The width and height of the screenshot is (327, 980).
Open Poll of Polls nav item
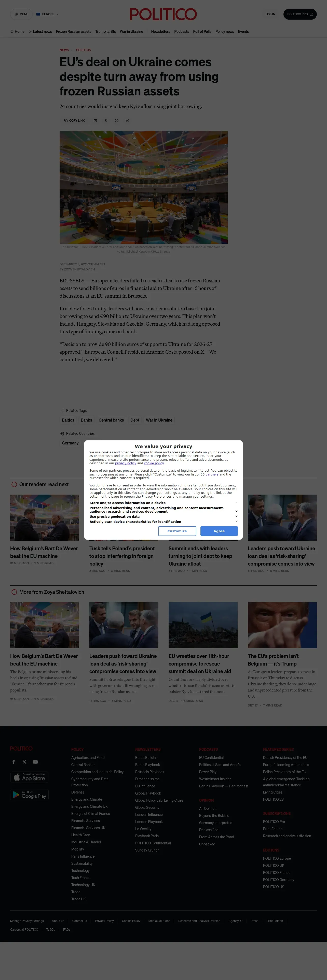[202, 32]
